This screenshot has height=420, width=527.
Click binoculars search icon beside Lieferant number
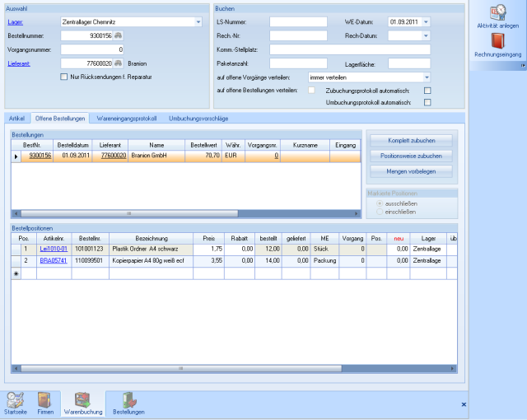119,63
